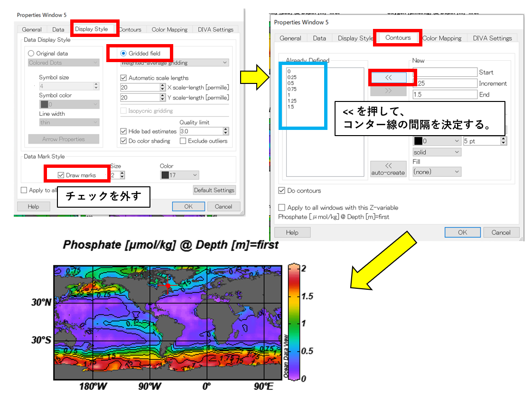
Task: Click << add contours button
Action: [389, 78]
